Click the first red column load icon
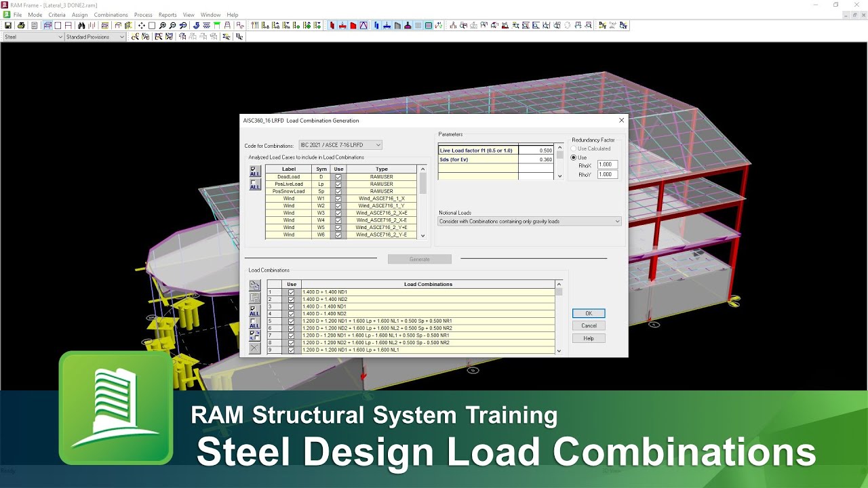 click(x=332, y=25)
